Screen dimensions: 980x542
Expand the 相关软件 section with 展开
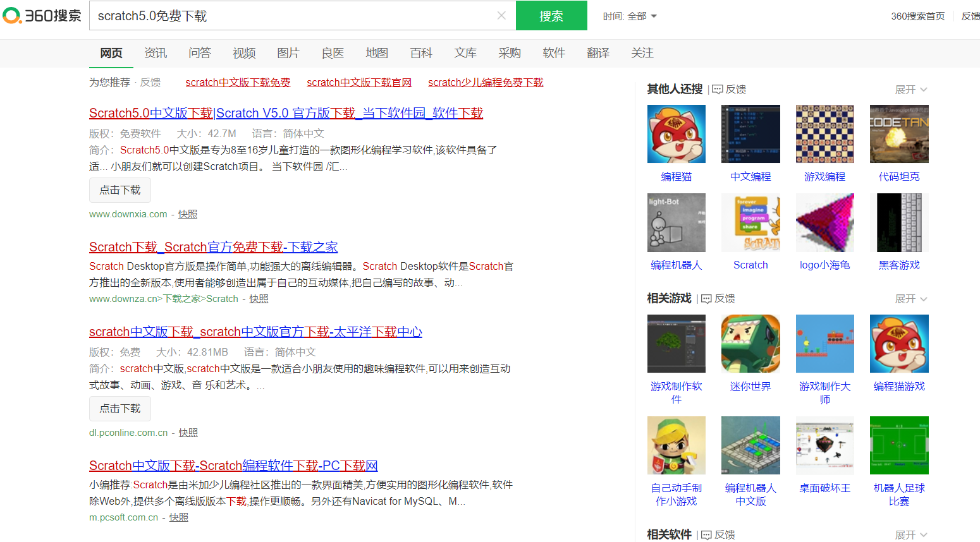pos(911,535)
